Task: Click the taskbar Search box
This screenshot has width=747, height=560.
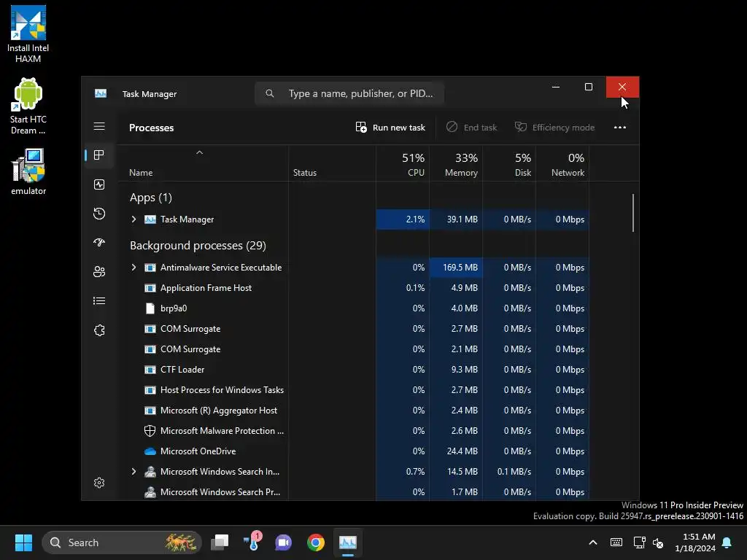Action: click(122, 542)
